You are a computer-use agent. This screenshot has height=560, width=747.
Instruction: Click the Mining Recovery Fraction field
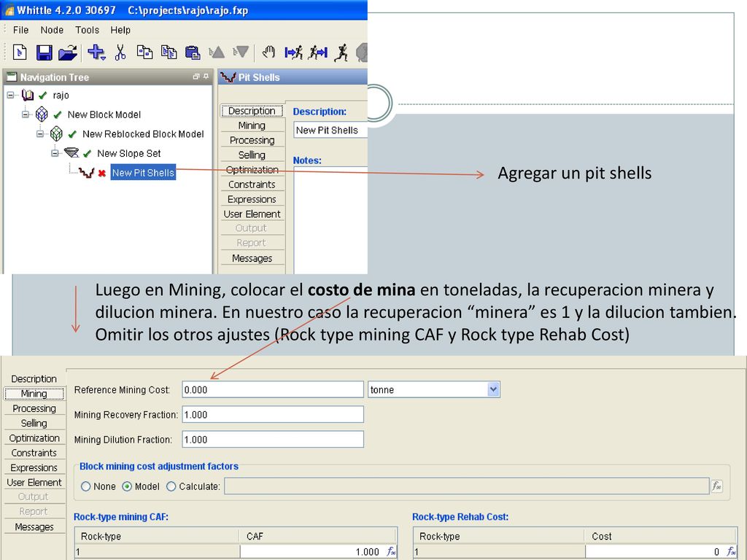click(273, 414)
